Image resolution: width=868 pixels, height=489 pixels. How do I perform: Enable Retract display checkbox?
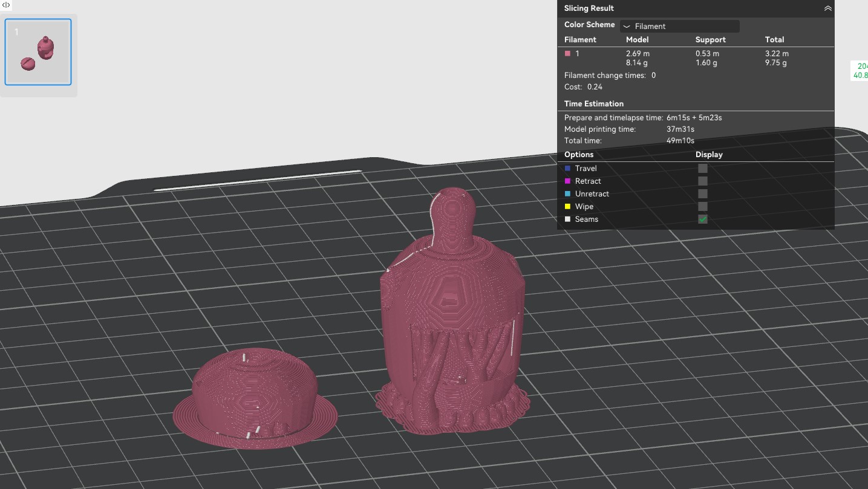(702, 181)
